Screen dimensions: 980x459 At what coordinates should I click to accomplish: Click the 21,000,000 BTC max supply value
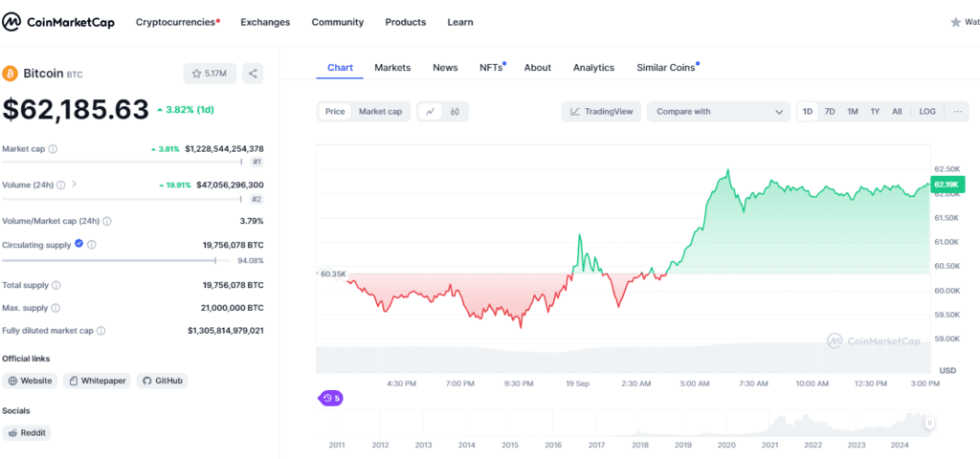point(231,309)
